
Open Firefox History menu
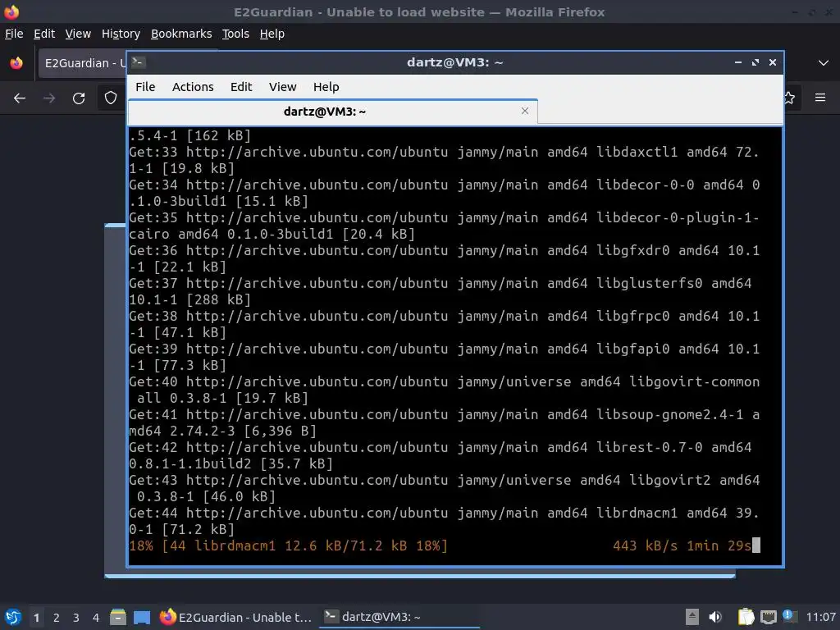[121, 34]
